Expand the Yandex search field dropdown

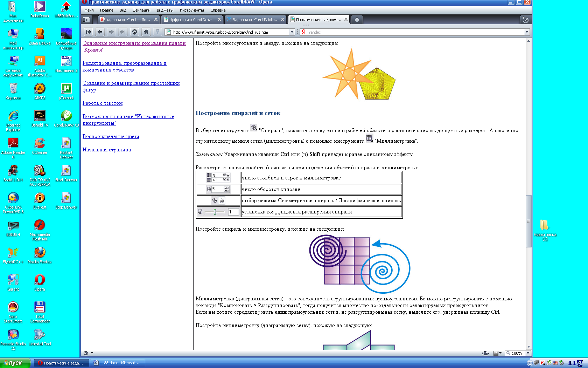coord(526,32)
